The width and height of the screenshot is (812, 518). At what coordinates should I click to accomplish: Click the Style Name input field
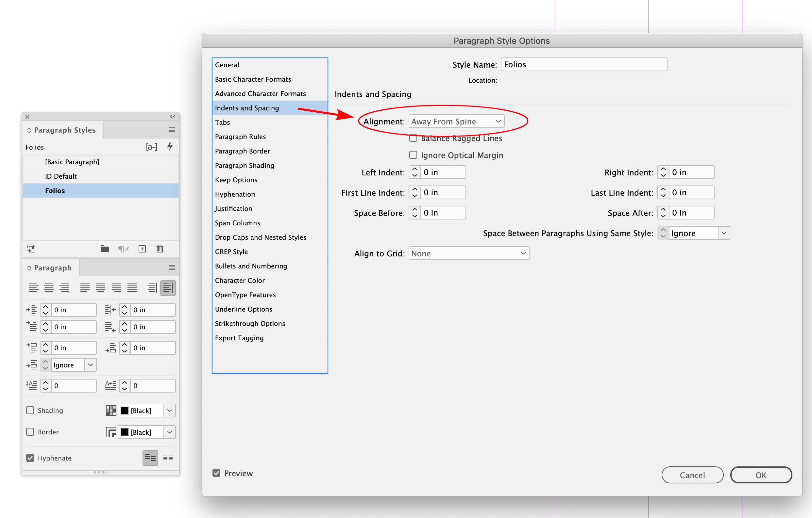pyautogui.click(x=584, y=64)
